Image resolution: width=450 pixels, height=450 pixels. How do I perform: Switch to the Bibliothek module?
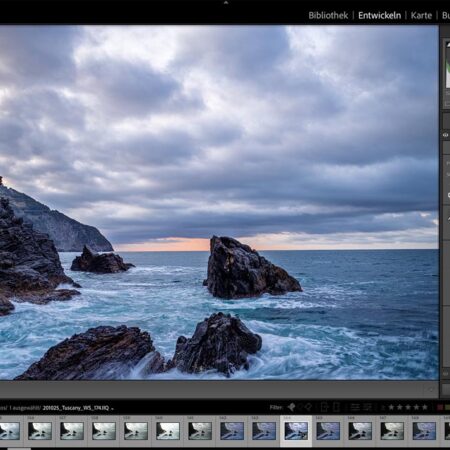click(328, 15)
